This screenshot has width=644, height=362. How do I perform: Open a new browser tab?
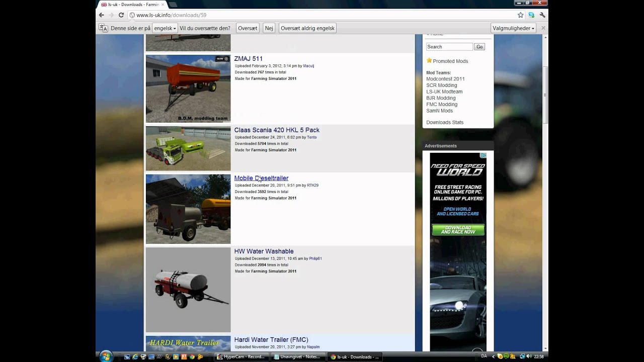(x=174, y=5)
